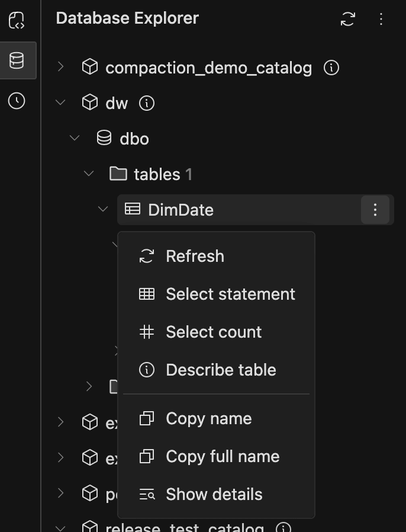Choose Refresh from the context menu

[195, 256]
